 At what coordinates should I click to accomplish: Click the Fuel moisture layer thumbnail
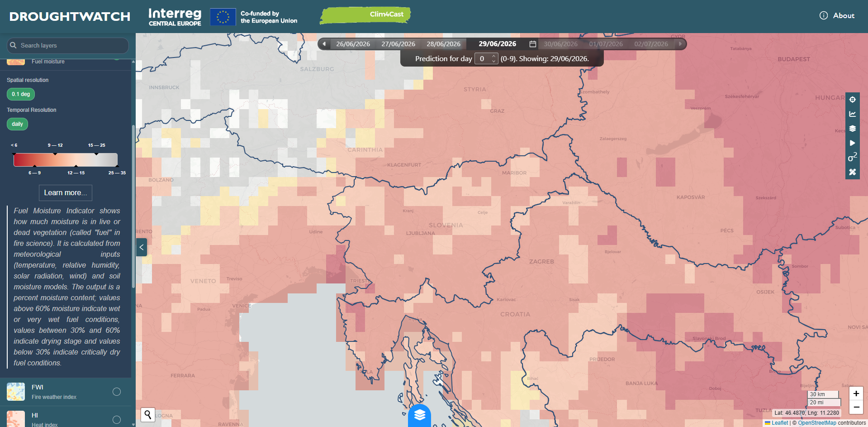coord(16,62)
